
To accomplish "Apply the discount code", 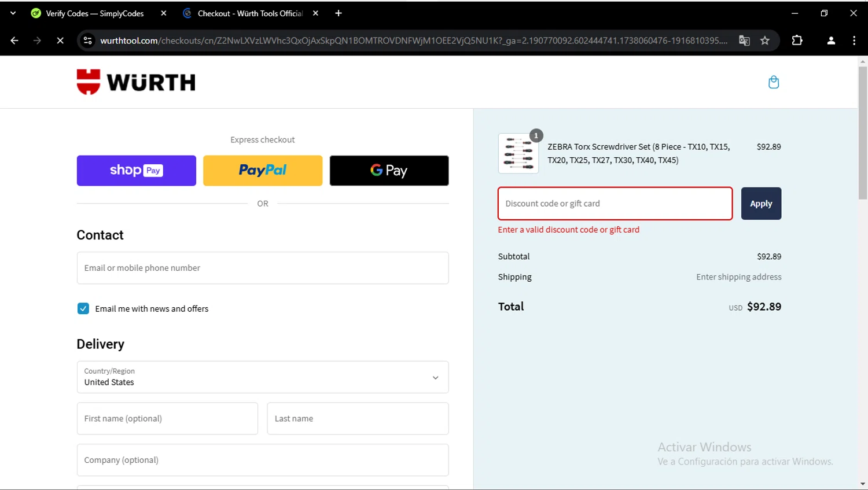I will tap(761, 204).
